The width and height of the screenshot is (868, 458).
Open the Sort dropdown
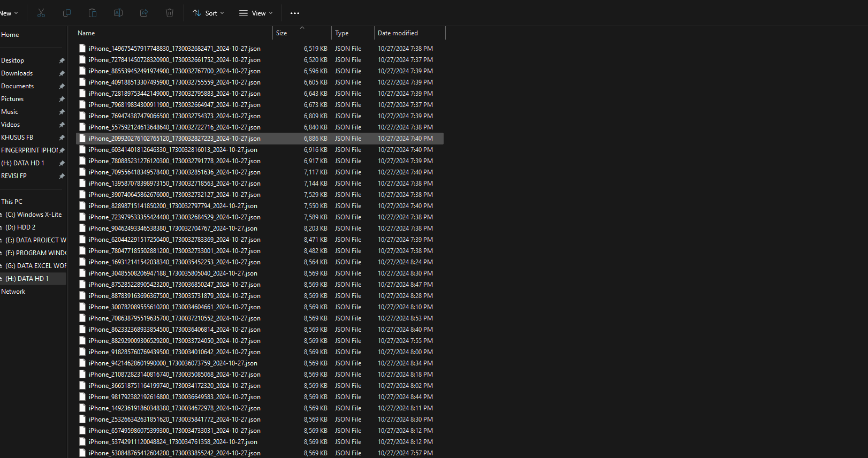tap(208, 13)
